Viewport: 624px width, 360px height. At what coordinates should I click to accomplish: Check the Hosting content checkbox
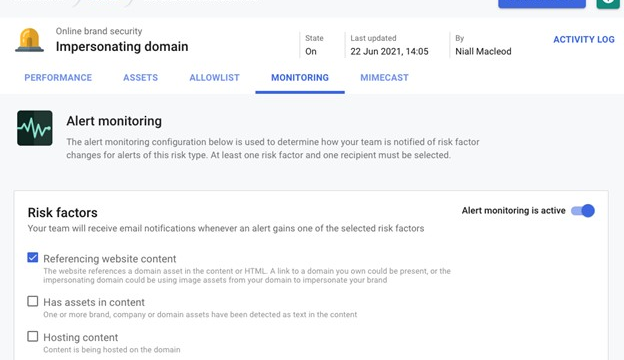coord(33,336)
